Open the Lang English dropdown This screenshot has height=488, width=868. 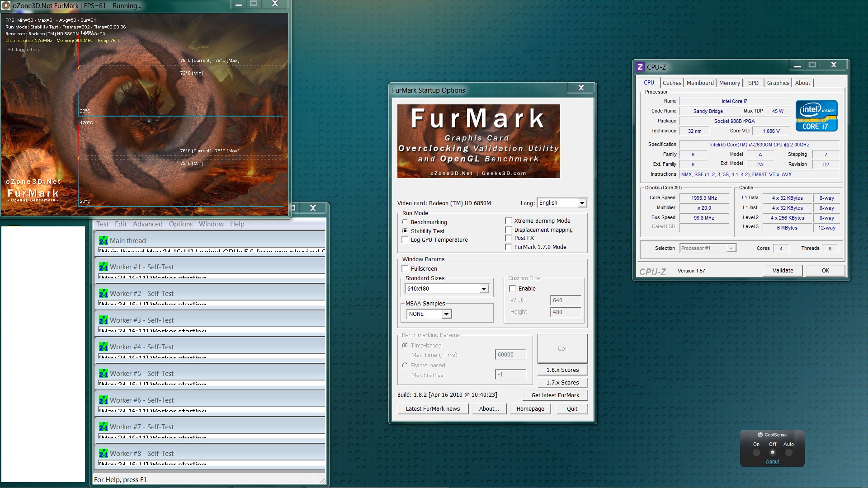(x=562, y=203)
